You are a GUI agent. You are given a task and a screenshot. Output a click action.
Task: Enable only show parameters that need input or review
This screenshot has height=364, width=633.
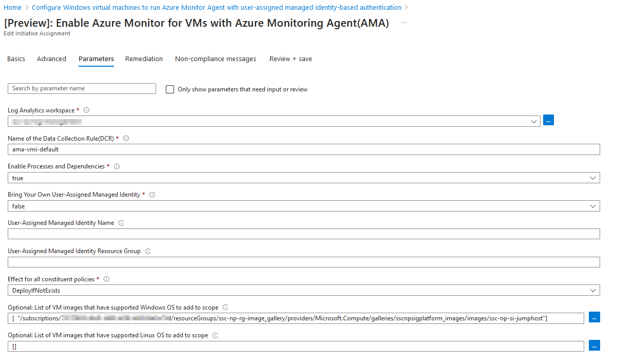point(170,89)
